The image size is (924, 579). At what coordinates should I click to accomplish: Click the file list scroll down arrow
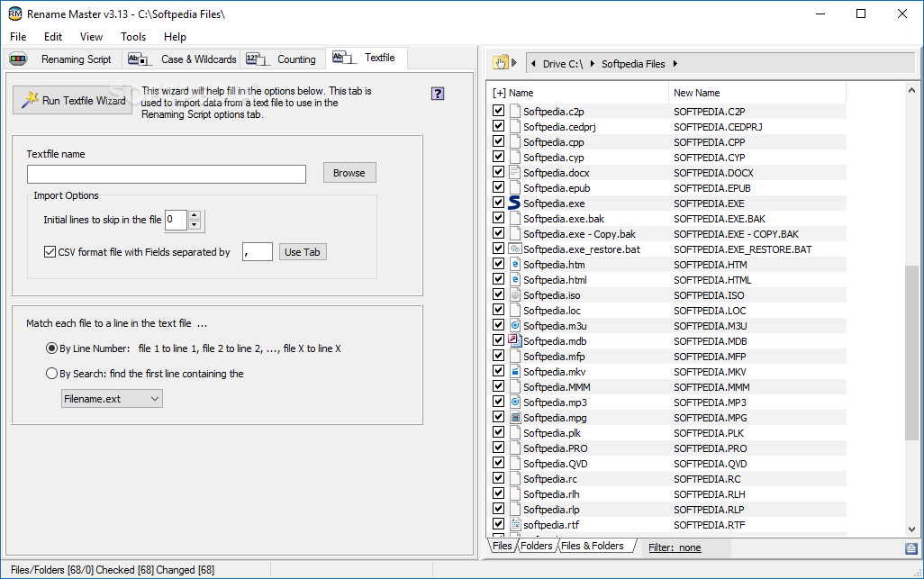pos(911,529)
